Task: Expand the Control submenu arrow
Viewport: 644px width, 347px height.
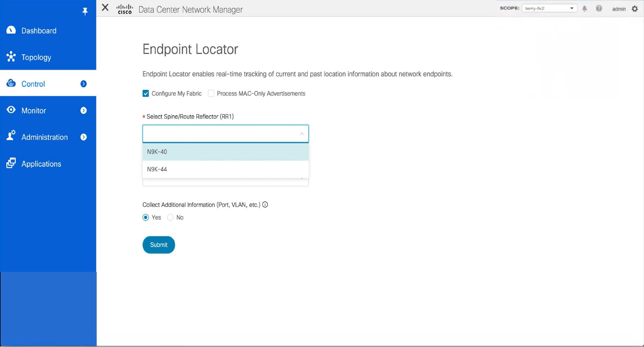Action: (x=84, y=84)
